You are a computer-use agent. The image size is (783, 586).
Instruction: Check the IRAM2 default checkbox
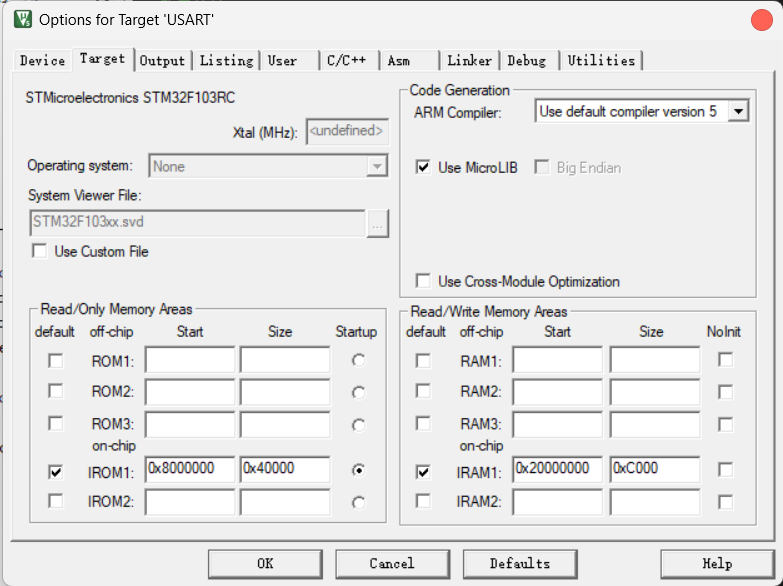pyautogui.click(x=423, y=501)
